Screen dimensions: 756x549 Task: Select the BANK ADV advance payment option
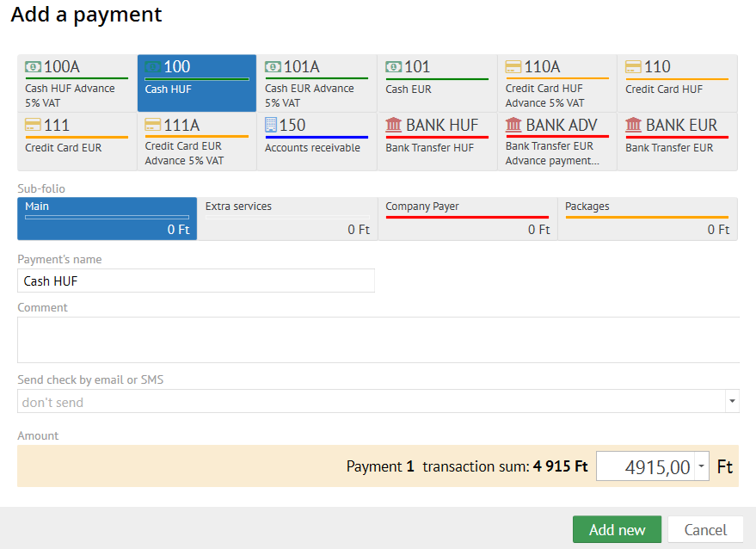[x=556, y=141]
